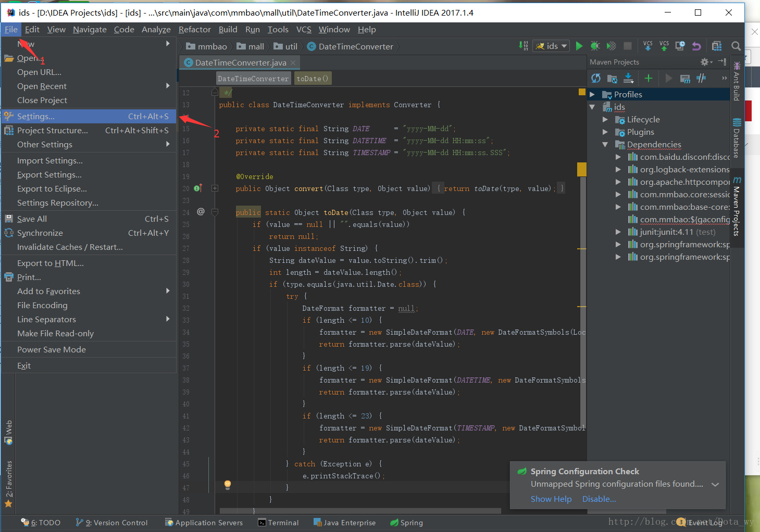Open Search Everywhere magnifier

pos(736,46)
